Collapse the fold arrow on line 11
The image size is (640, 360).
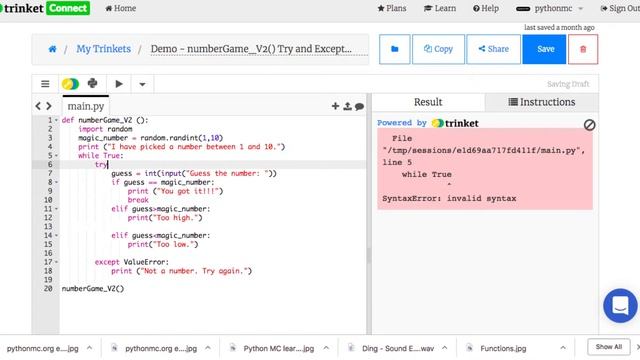click(56, 209)
